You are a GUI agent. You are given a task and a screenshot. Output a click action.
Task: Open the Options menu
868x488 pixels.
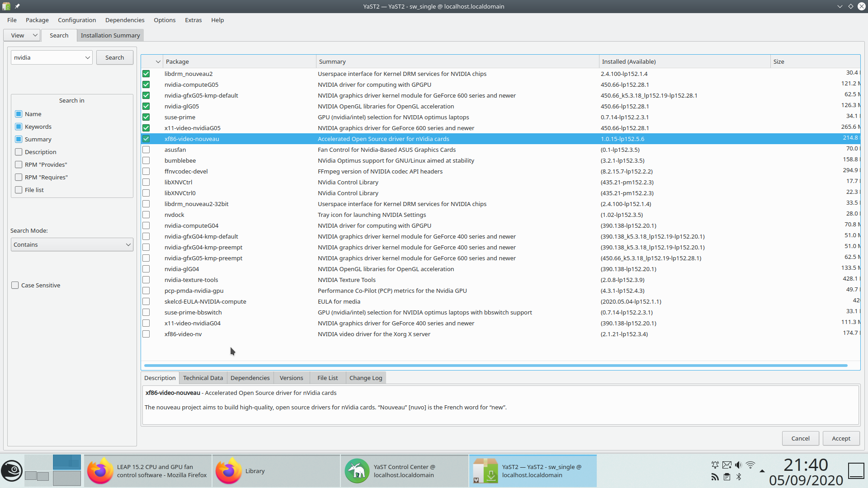(165, 20)
